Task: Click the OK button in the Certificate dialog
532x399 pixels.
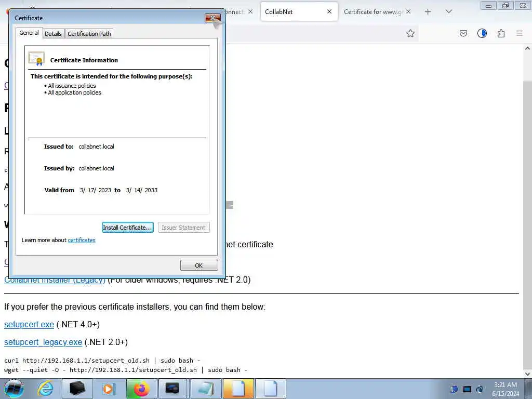Action: click(199, 265)
